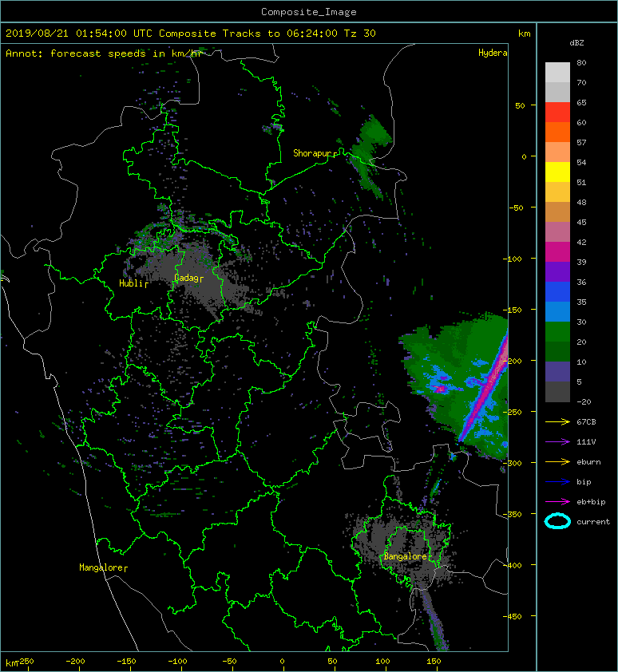Click the 'eburn' legend label
The height and width of the screenshot is (672, 618).
pyautogui.click(x=588, y=461)
